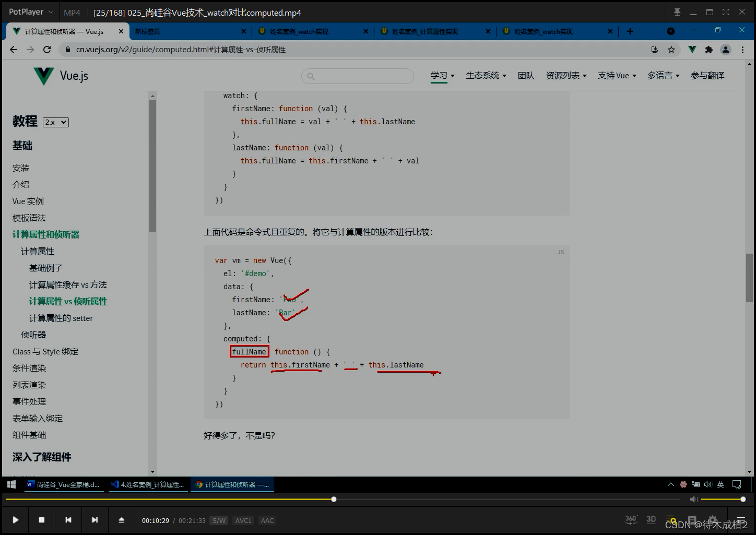756x535 pixels.
Task: Click the eject/open file button
Action: click(x=121, y=520)
